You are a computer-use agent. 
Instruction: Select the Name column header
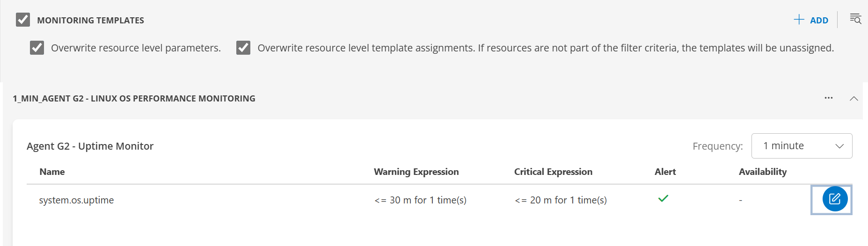point(52,172)
